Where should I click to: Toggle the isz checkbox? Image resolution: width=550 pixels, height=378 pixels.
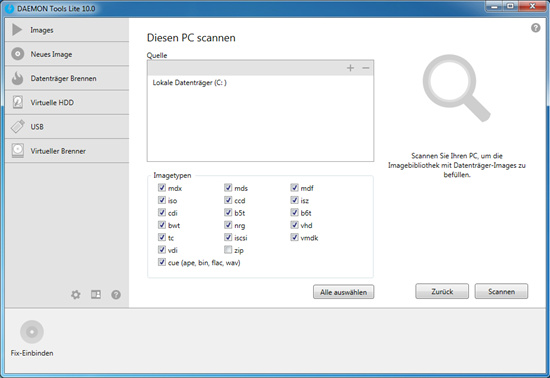pos(294,200)
